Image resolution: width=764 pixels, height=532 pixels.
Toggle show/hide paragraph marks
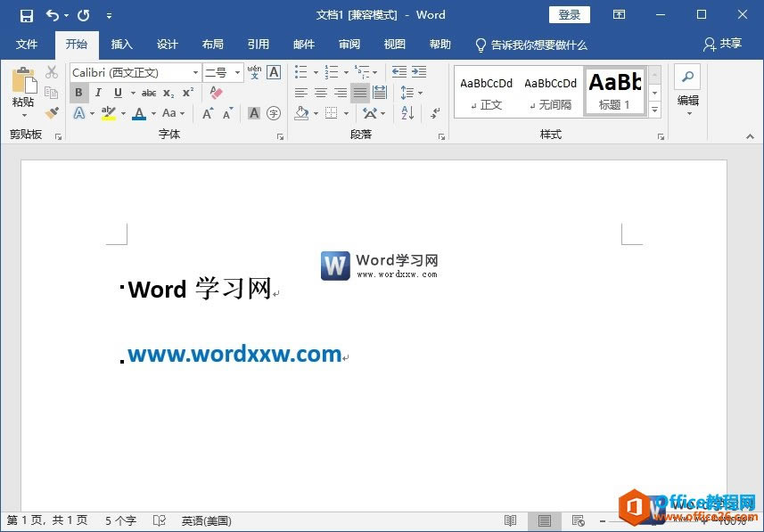click(435, 113)
